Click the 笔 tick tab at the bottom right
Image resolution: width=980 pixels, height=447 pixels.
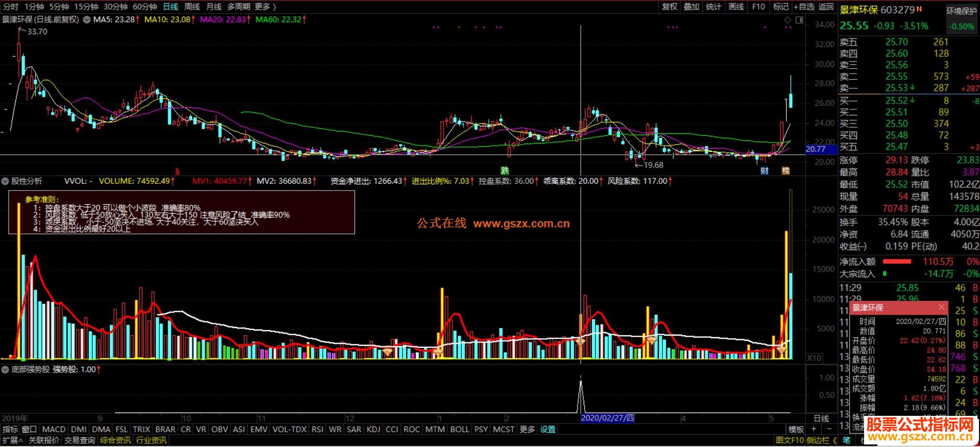pyautogui.click(x=847, y=440)
